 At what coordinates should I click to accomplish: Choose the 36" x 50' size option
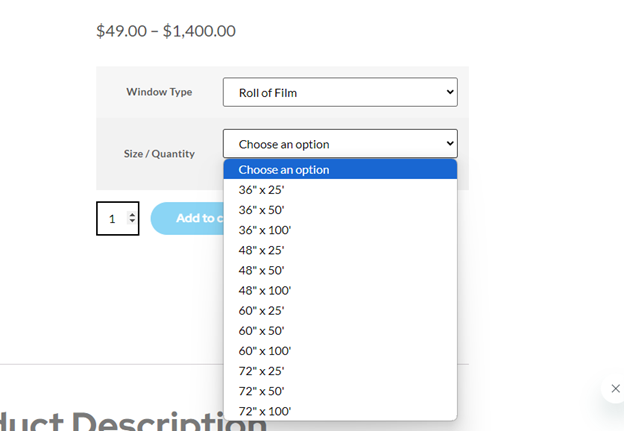(340, 210)
